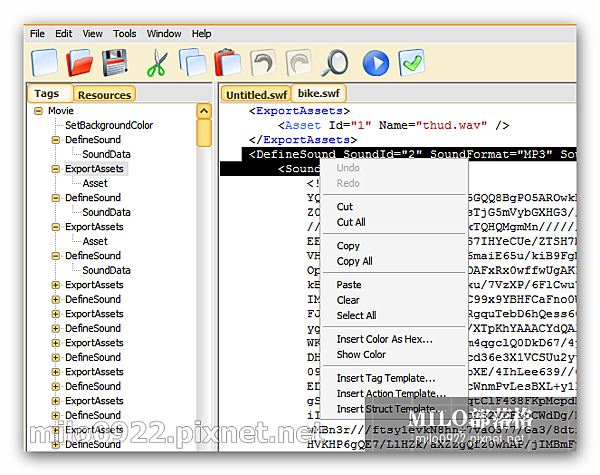This screenshot has height=475, width=600.
Task: Switch to the Resources tab
Action: tap(104, 95)
